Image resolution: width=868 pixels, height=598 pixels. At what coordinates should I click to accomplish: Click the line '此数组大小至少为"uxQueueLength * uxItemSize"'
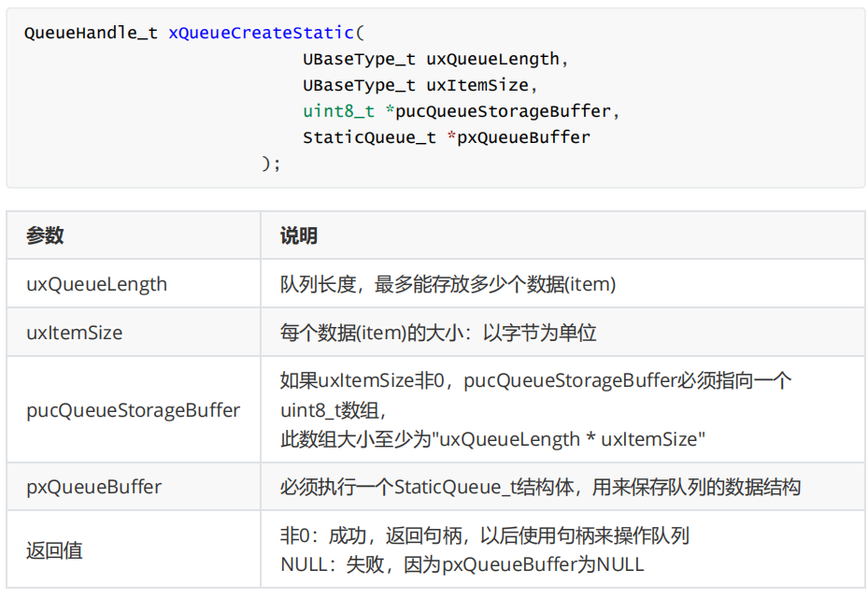coord(492,439)
